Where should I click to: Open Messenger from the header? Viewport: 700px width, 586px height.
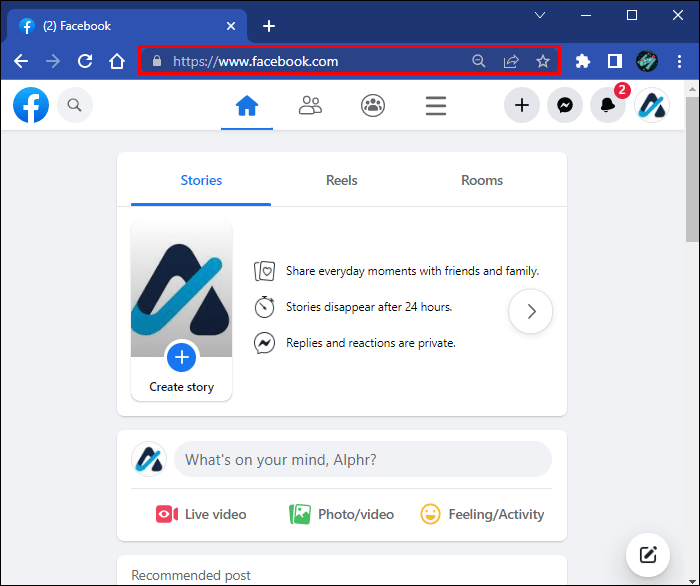coord(565,105)
